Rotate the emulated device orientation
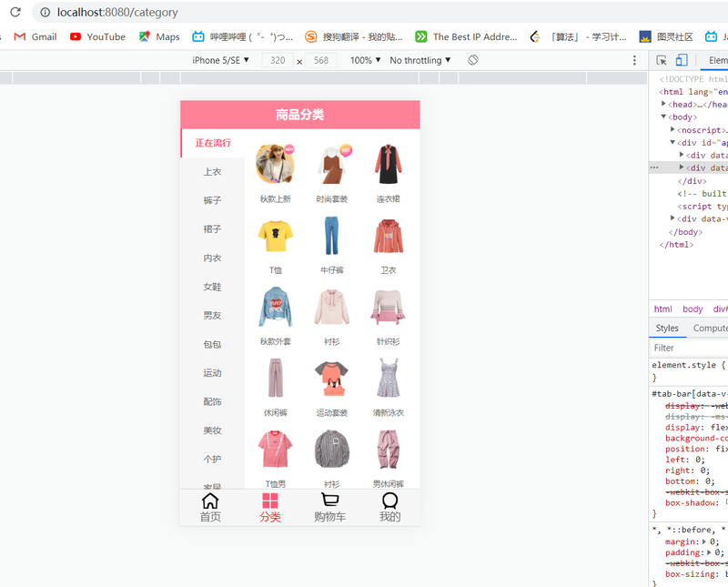The width and height of the screenshot is (728, 587). [x=473, y=60]
